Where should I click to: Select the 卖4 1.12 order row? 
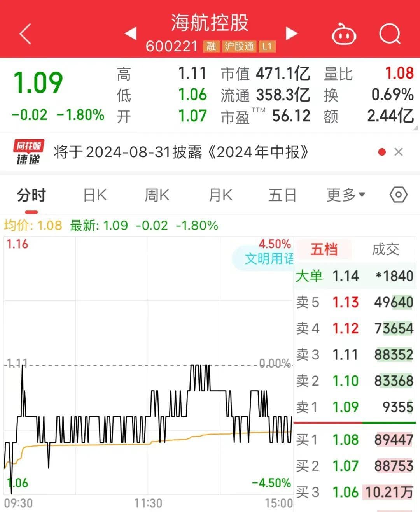(x=354, y=328)
